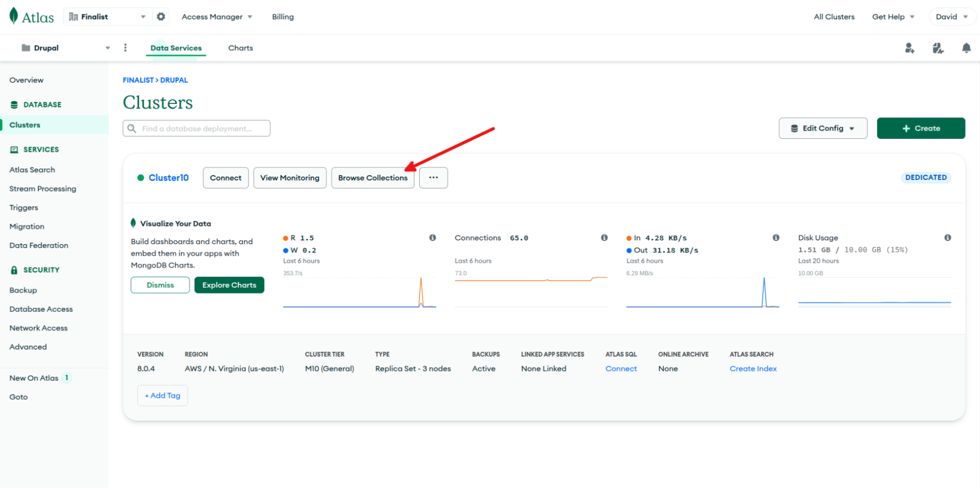Click search magnifier icon in deployment field
The width and height of the screenshot is (980, 488).
[132, 128]
